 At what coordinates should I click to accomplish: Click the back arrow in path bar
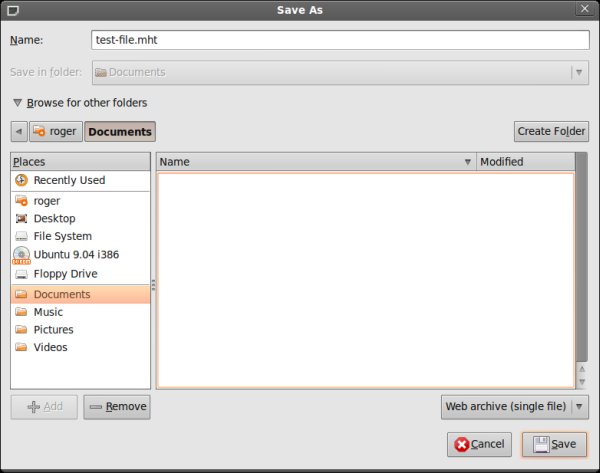tap(19, 132)
